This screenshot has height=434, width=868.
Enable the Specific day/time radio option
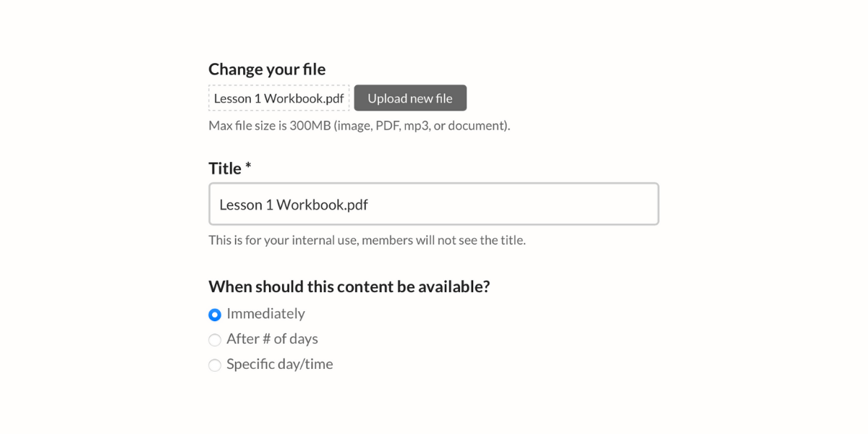[x=215, y=365]
